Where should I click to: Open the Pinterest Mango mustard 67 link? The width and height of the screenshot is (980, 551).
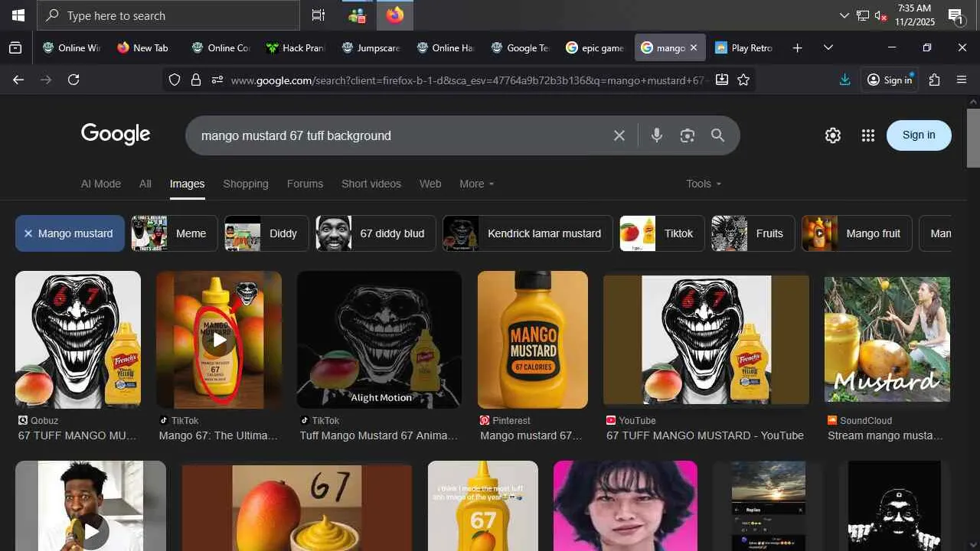point(531,435)
